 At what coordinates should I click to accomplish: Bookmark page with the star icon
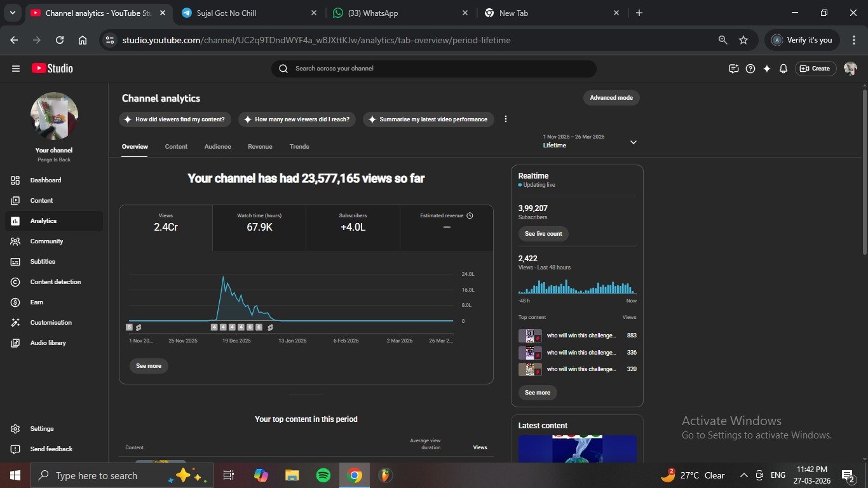[x=743, y=40]
